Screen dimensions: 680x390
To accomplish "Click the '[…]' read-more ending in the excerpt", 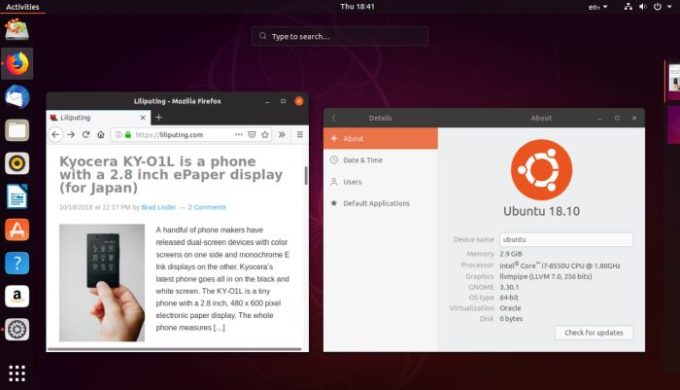I will tap(219, 328).
